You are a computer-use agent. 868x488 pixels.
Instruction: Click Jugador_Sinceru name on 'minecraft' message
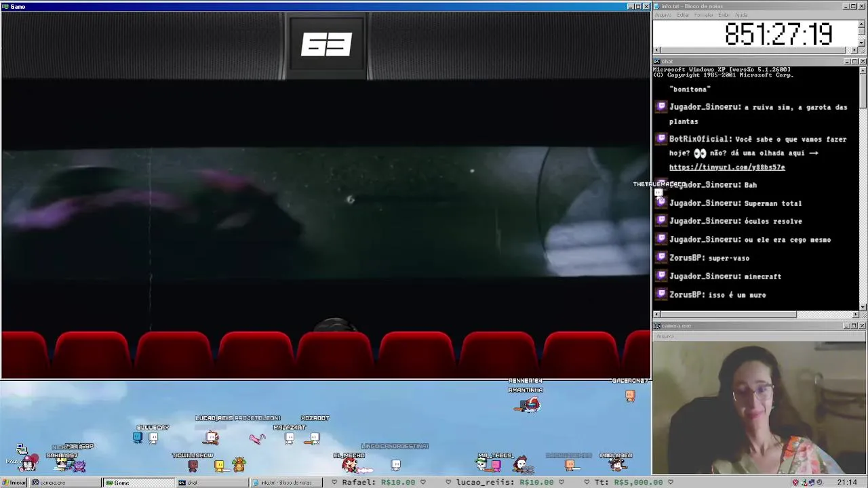[x=704, y=276]
